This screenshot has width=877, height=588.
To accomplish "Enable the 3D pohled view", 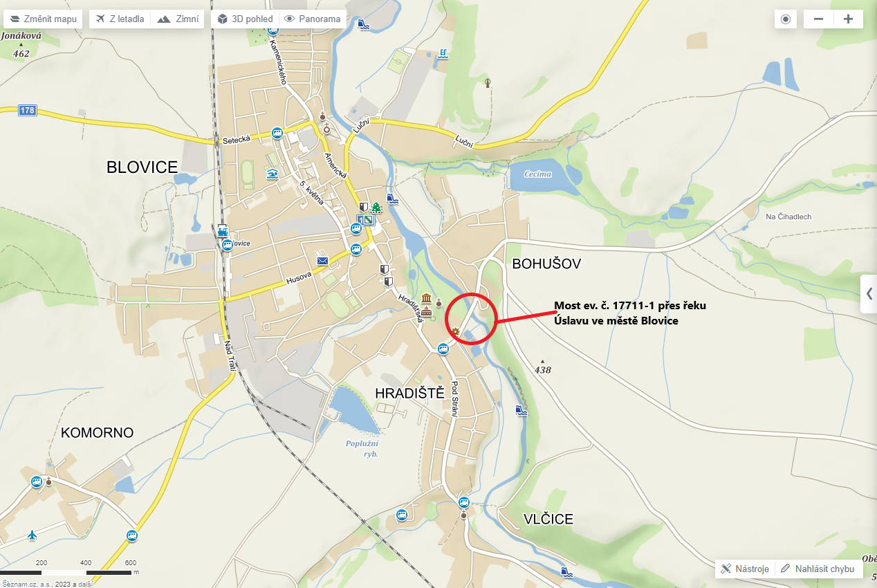I will (x=245, y=19).
